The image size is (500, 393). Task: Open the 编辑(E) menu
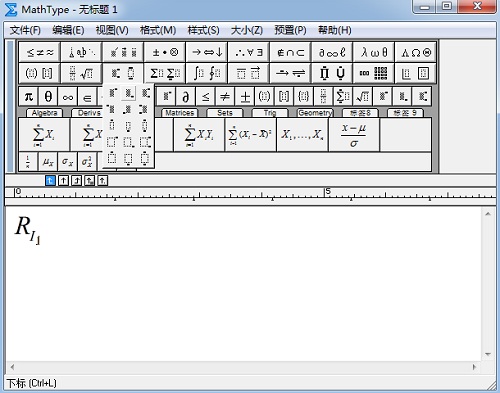pyautogui.click(x=68, y=30)
